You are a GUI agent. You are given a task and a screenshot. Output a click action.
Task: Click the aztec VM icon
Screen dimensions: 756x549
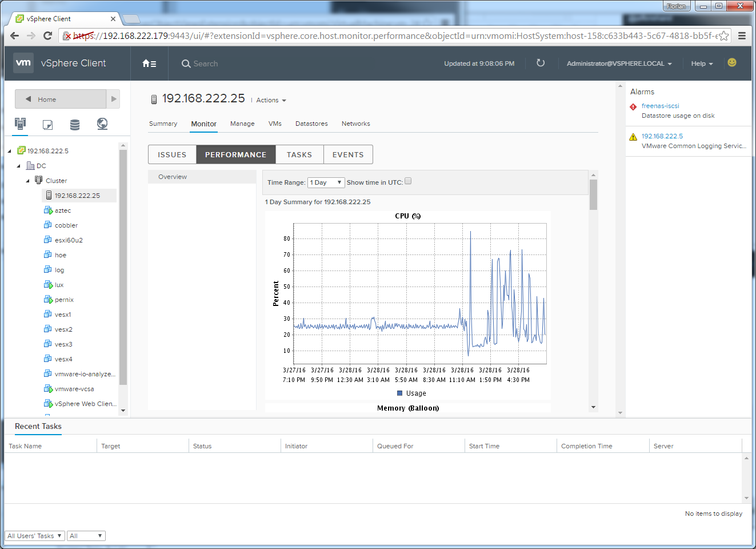49,210
